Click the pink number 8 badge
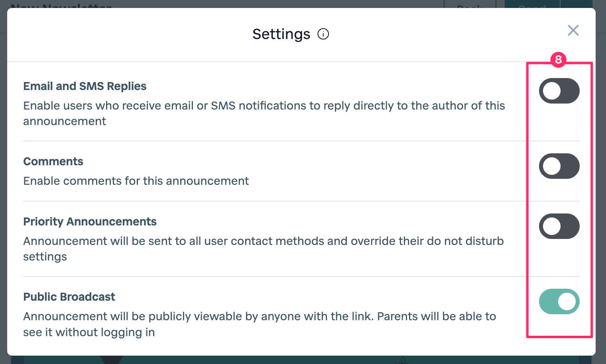This screenshot has width=606, height=364. pyautogui.click(x=558, y=60)
